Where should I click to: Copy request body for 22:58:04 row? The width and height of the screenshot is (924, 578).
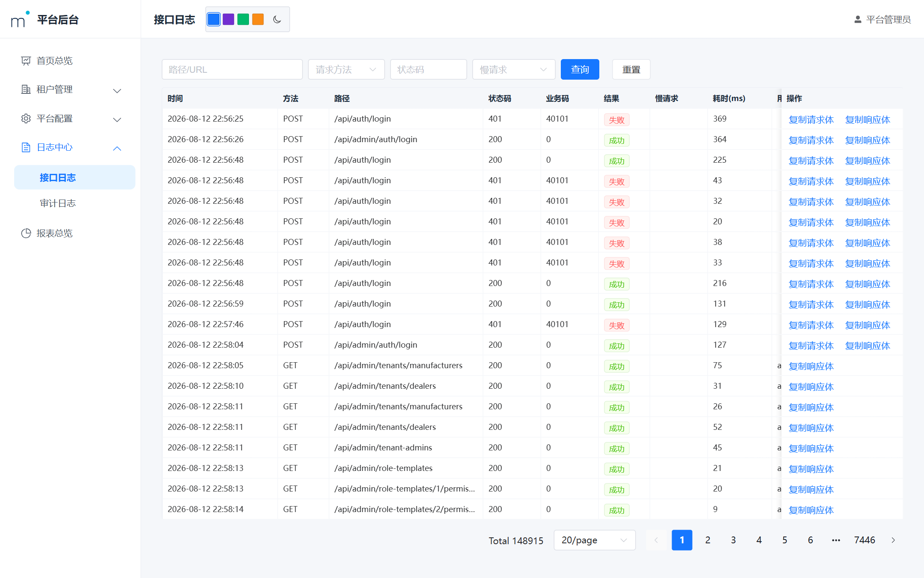click(811, 346)
